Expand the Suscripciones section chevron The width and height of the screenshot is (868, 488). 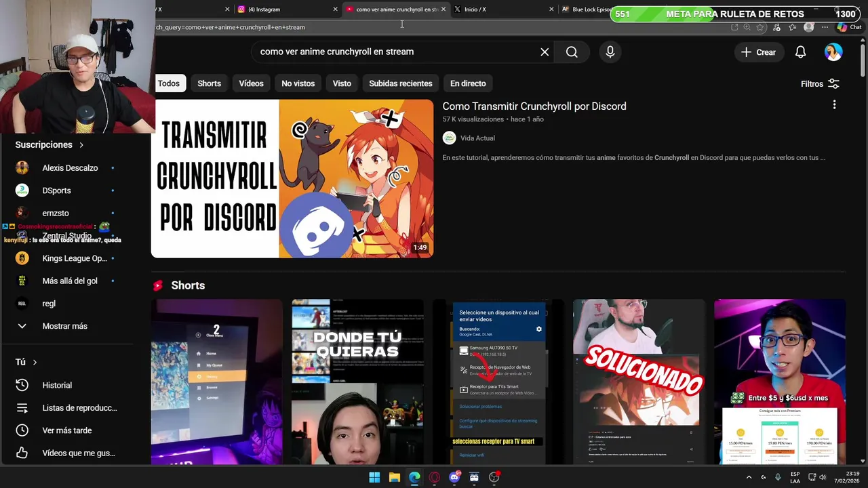(x=81, y=145)
